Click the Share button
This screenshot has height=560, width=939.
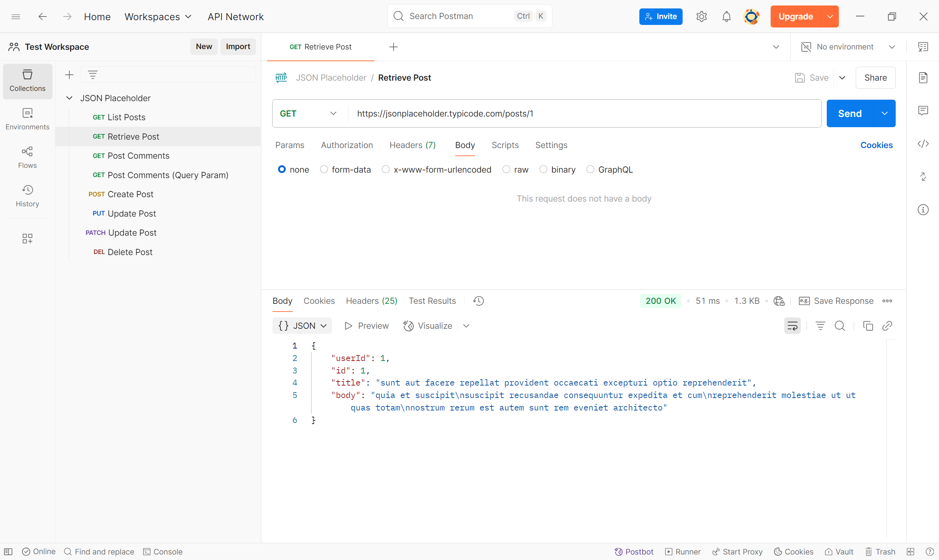tap(875, 78)
